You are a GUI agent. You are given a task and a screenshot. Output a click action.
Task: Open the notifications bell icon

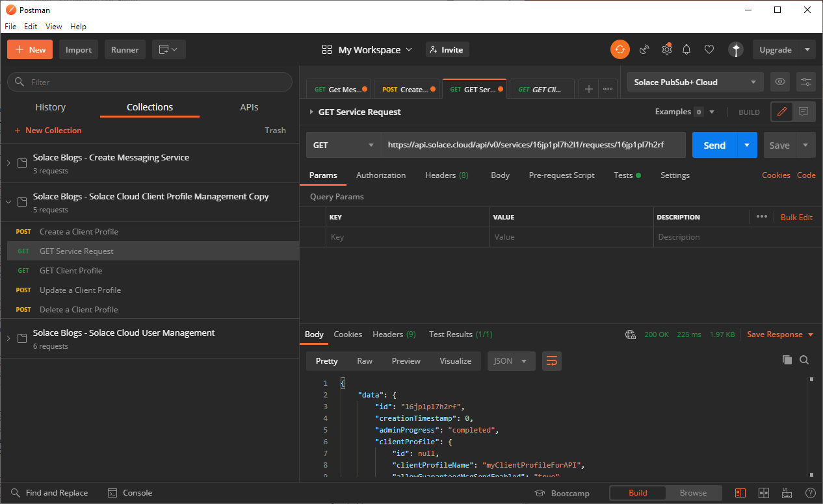coord(686,49)
